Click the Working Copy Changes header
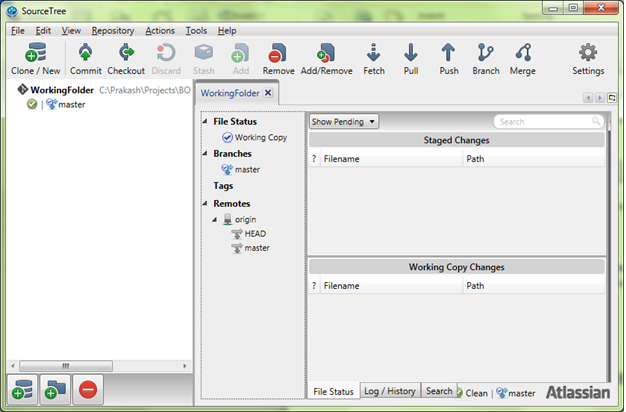 click(456, 267)
